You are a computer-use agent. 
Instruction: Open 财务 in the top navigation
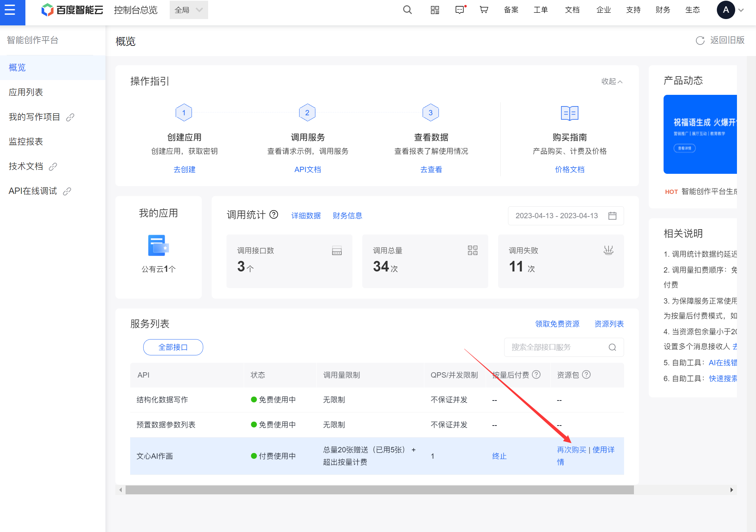click(x=663, y=10)
